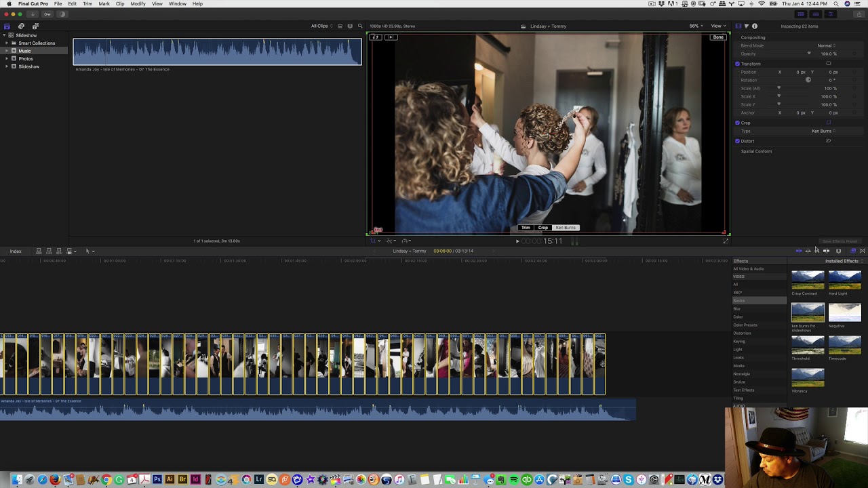Click the Transform onscreen controls icon
868x488 pixels.
[828, 64]
